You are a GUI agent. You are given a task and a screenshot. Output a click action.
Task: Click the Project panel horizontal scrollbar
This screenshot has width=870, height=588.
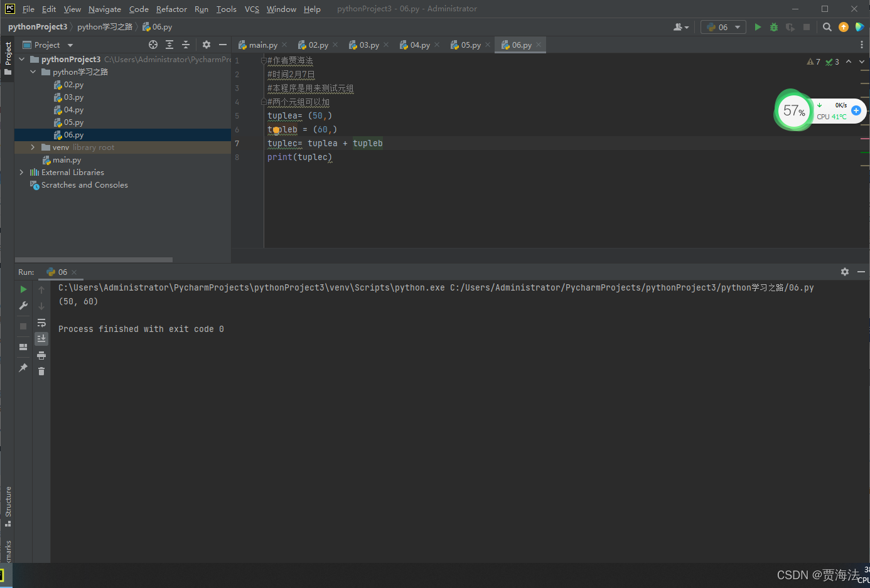94,259
